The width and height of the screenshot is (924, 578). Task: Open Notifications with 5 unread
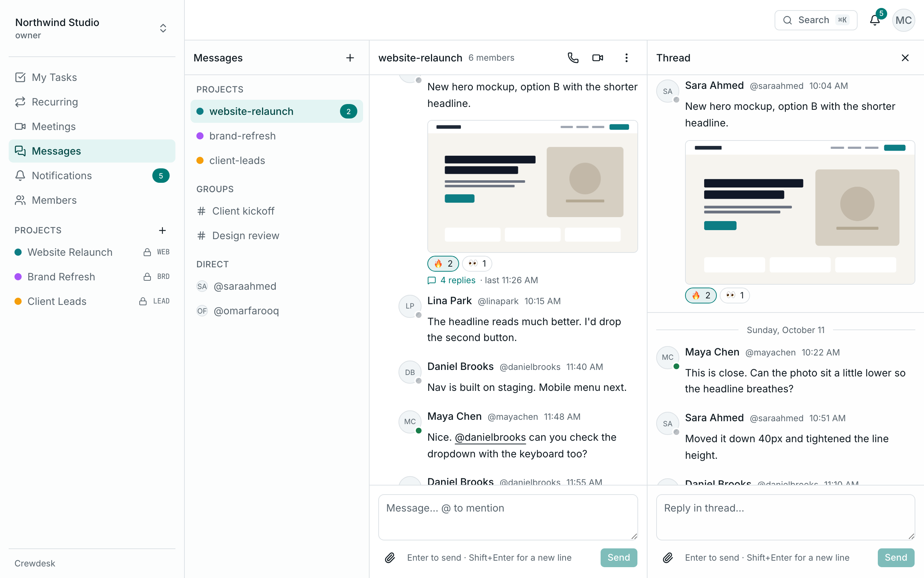[x=92, y=176]
